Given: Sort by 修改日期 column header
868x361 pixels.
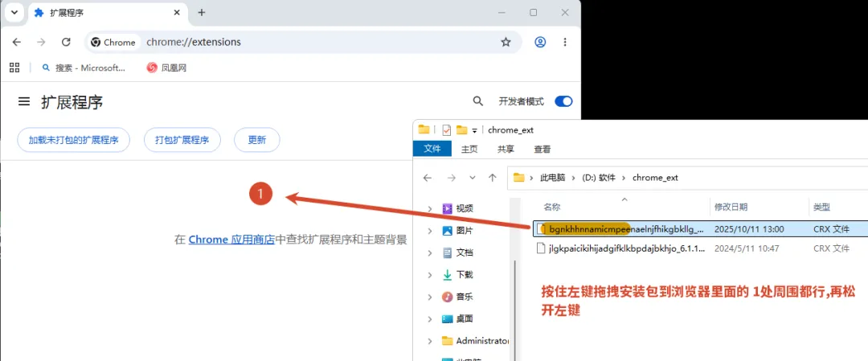Looking at the screenshot, I should (731, 207).
